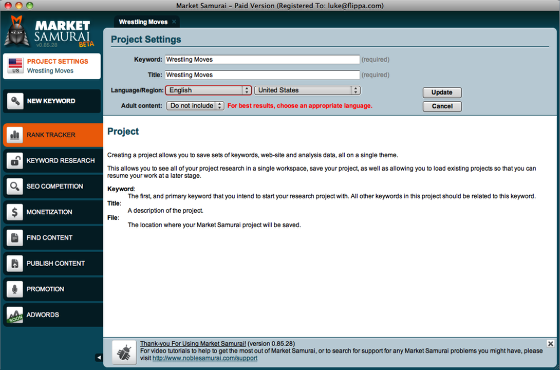Dismiss the thank-you footer message
Screen dimensions: 560x370
click(x=550, y=344)
